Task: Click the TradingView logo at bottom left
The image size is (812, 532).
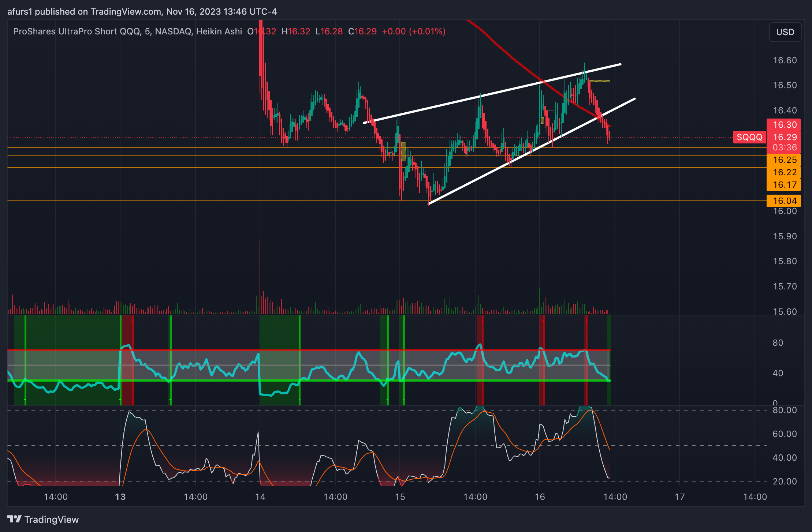Action: point(43,519)
